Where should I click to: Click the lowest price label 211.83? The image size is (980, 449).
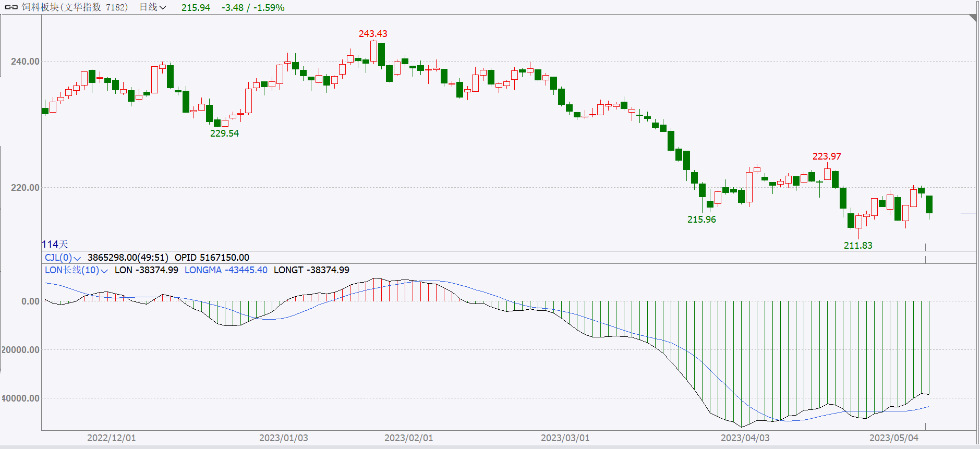858,246
